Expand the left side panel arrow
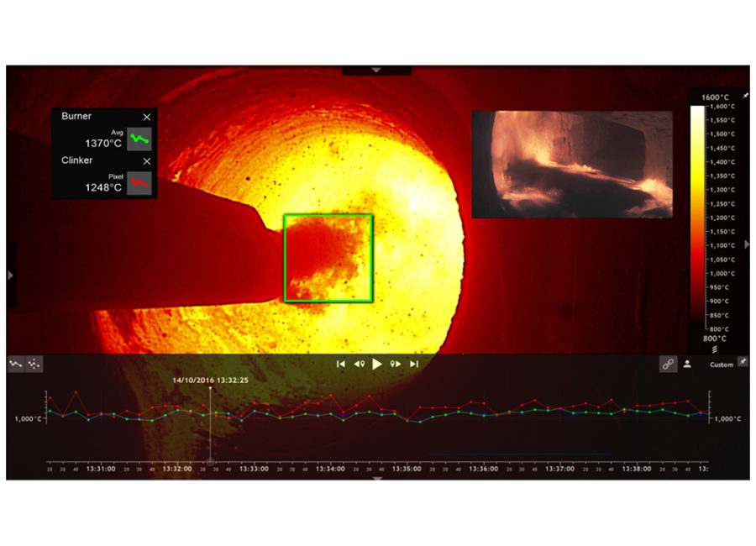 pos(11,275)
